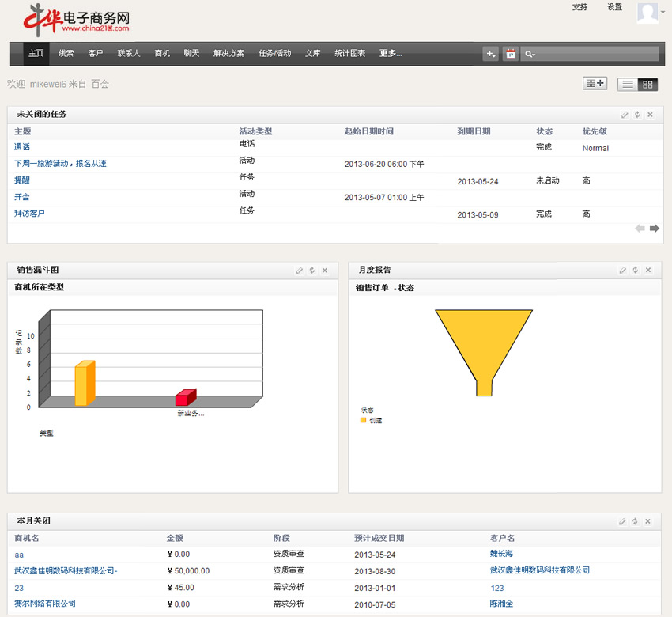Open the 客户 tab in navigation
The image size is (672, 617).
pos(96,54)
